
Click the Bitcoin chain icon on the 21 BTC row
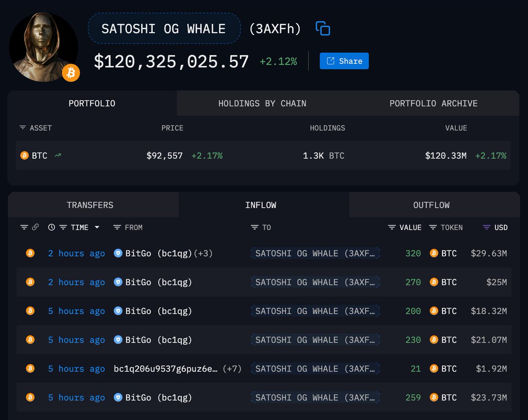[x=30, y=368]
